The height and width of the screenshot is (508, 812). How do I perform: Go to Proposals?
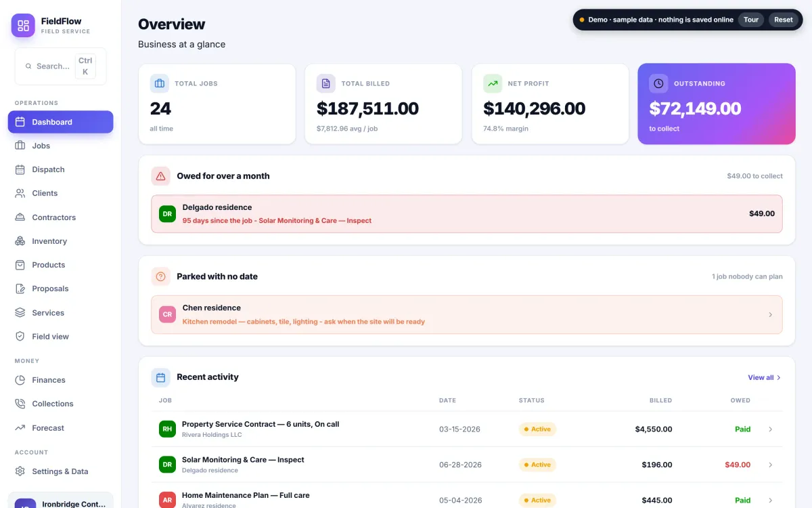(x=60, y=289)
